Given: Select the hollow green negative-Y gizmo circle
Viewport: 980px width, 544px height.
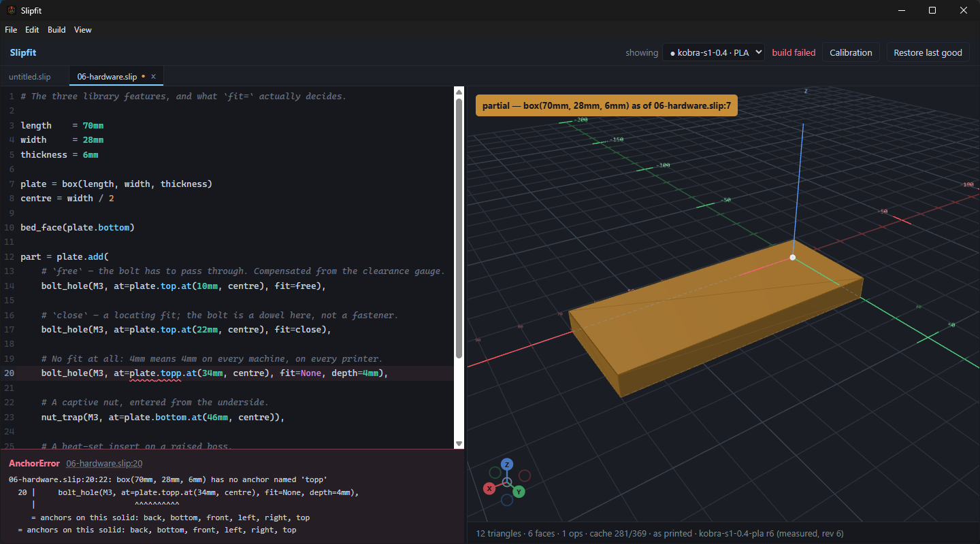Looking at the screenshot, I should [495, 473].
